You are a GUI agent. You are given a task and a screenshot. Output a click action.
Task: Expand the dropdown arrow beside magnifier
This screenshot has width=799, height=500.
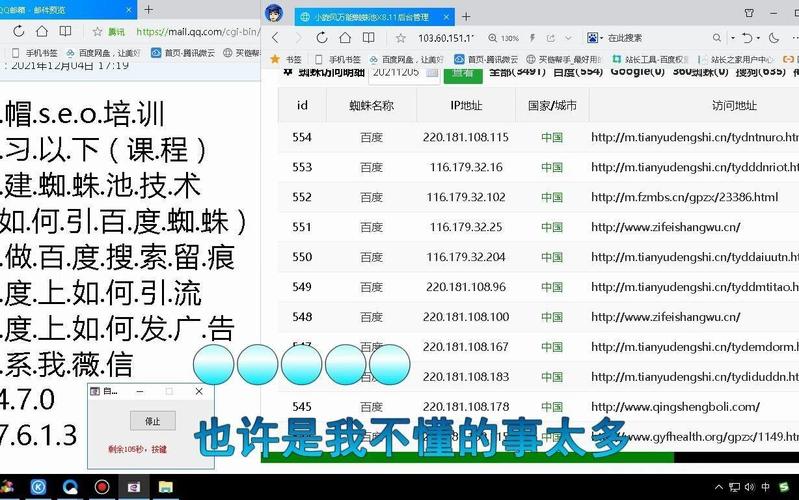(733, 38)
